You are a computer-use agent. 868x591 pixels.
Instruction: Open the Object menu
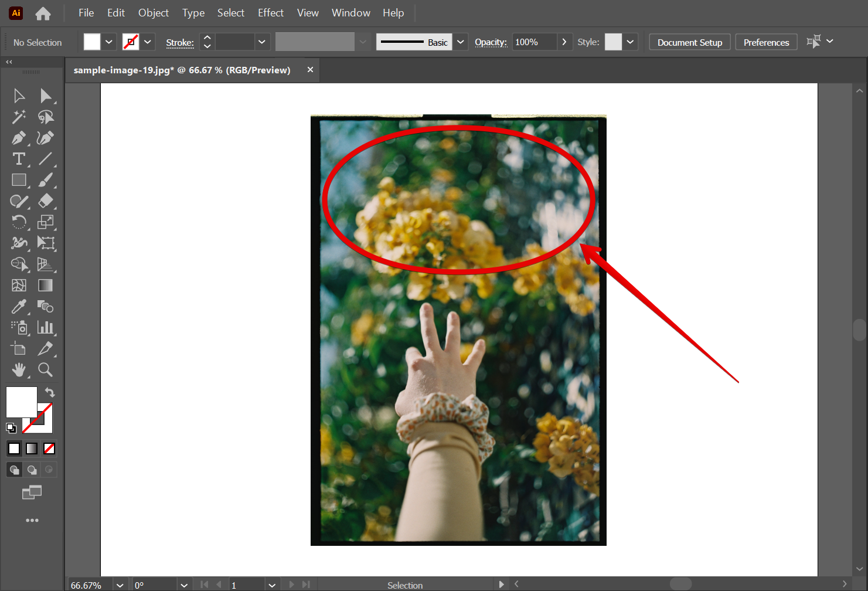coord(153,12)
